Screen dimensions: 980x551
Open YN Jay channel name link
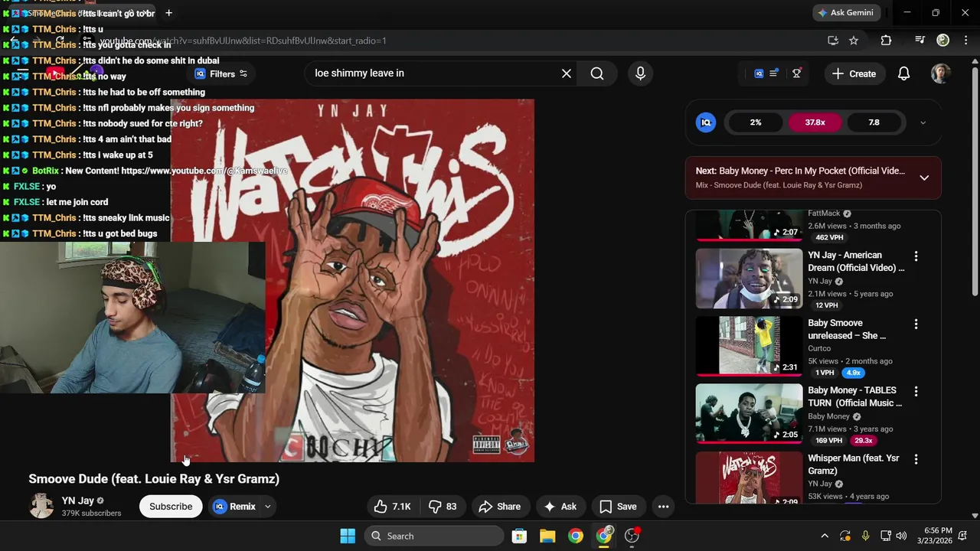coord(78,500)
